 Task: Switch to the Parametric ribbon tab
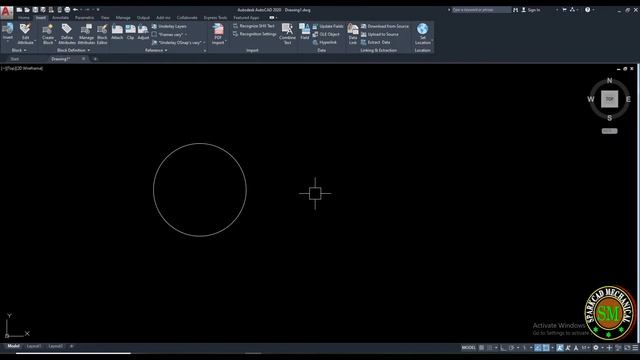[x=84, y=18]
